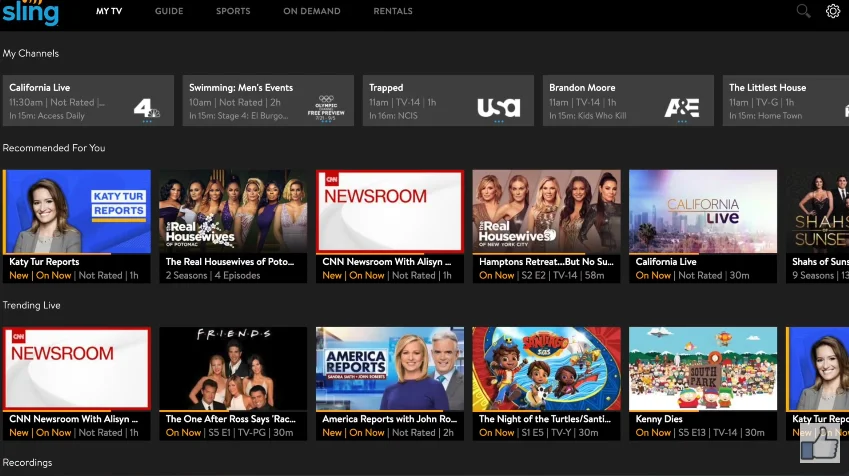Click 'Hamptons Retreat...But No Su...' title

[546, 262]
